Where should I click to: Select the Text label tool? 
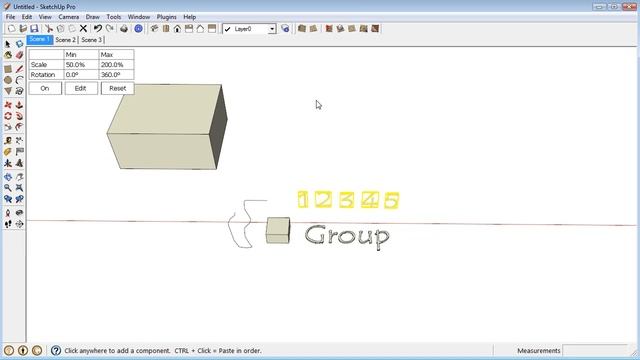(x=19, y=152)
